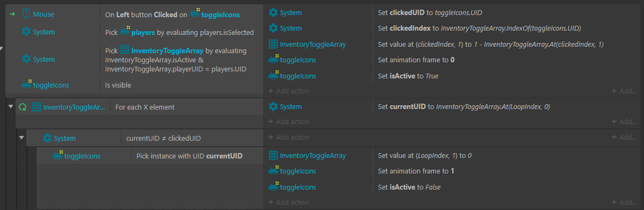Click 'Add action' under 'Set isActive to True'

tap(289, 91)
